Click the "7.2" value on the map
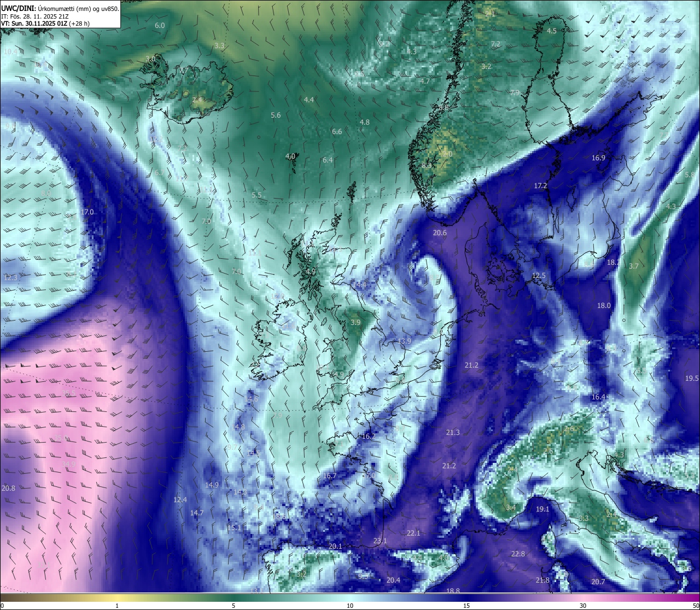This screenshot has height=610, width=700. (495, 44)
